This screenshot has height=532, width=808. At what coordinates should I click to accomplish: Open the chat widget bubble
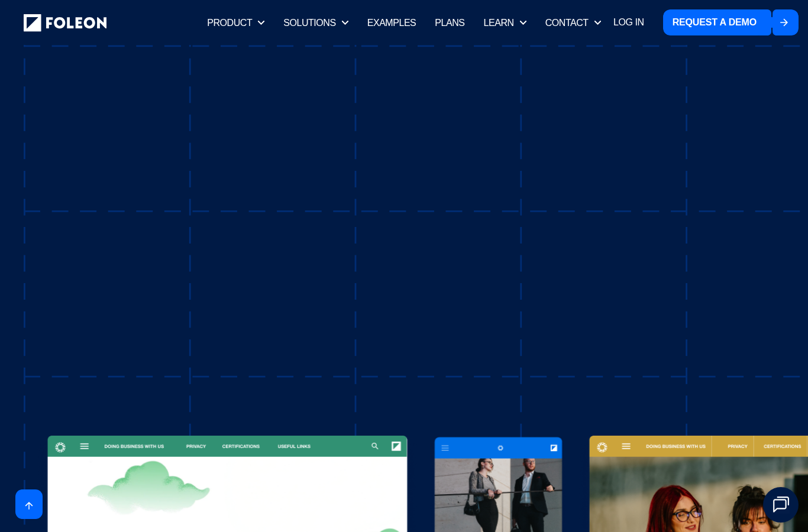(781, 504)
